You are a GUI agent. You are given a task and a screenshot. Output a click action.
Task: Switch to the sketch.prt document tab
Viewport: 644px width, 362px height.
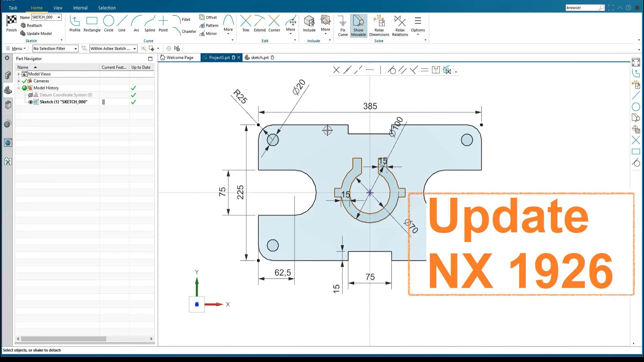pyautogui.click(x=259, y=58)
